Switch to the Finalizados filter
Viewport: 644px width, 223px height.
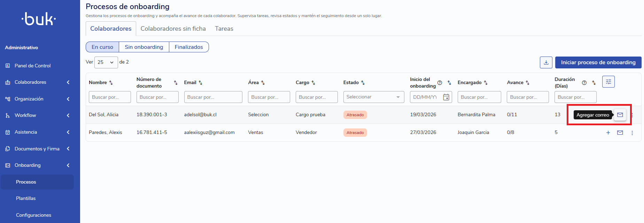tap(189, 47)
